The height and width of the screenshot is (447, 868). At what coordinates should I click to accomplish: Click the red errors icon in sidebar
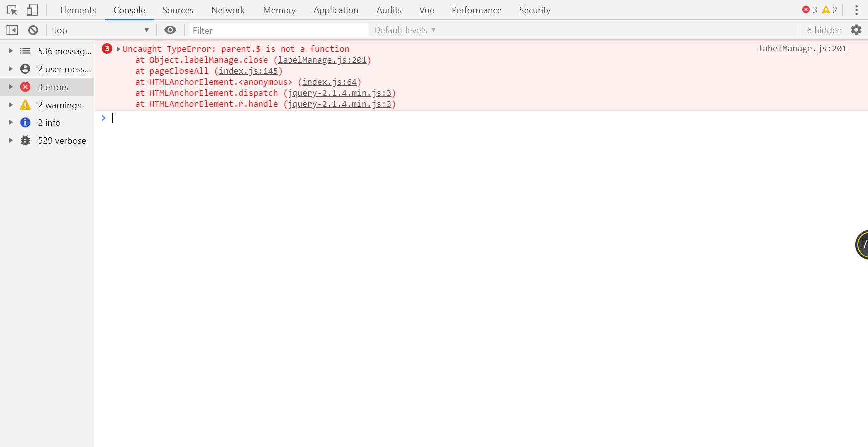click(x=25, y=87)
